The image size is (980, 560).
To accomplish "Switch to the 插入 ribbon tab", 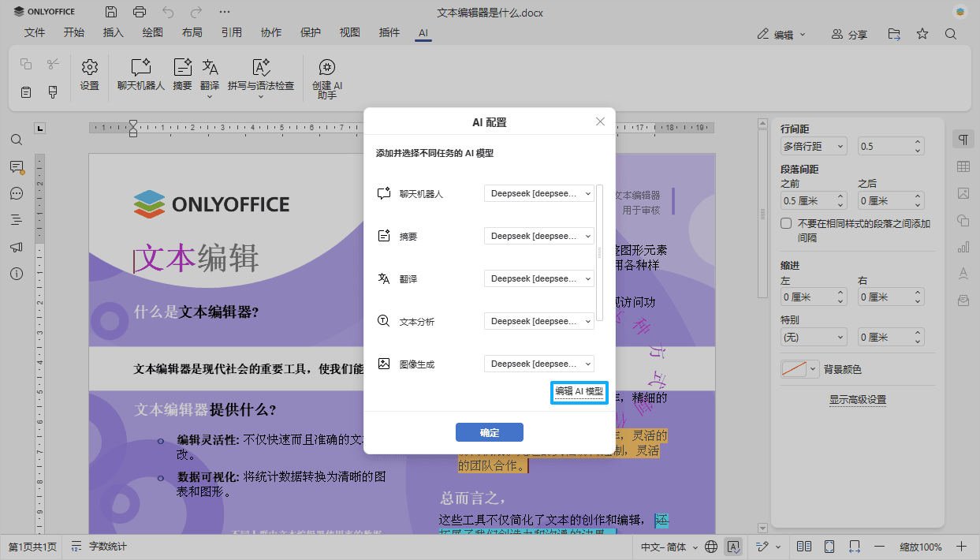I will (113, 33).
